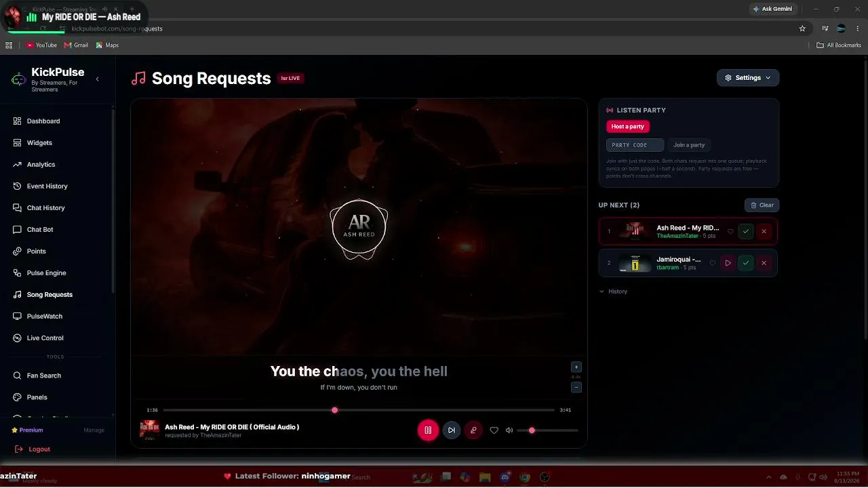This screenshot has height=488, width=868.
Task: Focus the Party Code input field
Action: tap(635, 145)
